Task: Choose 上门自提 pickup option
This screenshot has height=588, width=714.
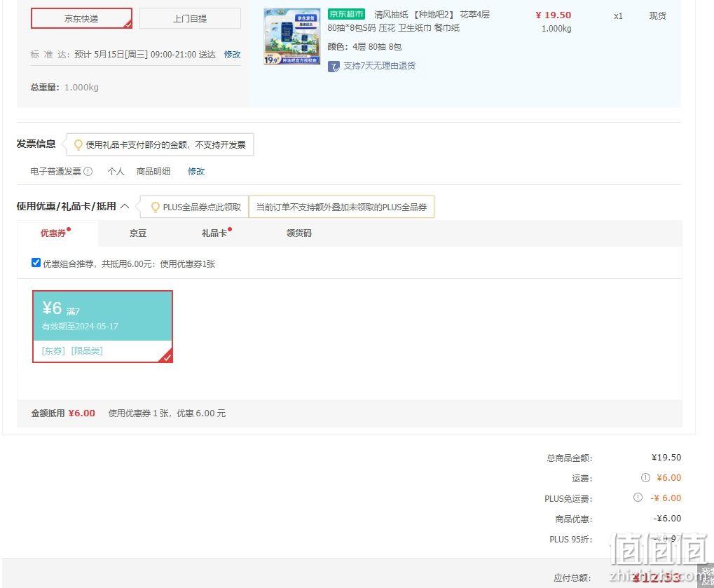Action: (x=190, y=19)
